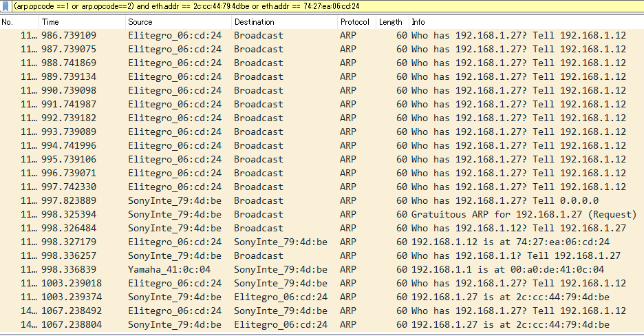The width and height of the screenshot is (644, 336).
Task: Select '192.168.1.1 is at 00:a0:de:41:0c:04' row
Action: coord(322,269)
